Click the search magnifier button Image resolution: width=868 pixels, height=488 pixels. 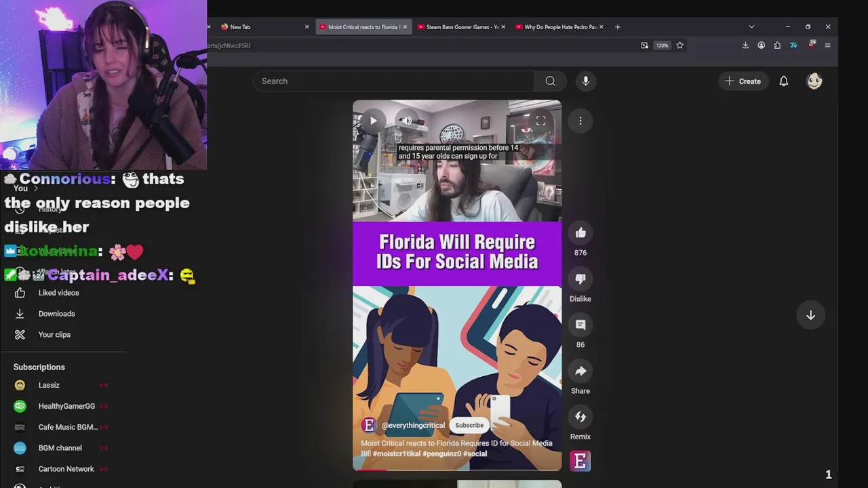pos(550,81)
